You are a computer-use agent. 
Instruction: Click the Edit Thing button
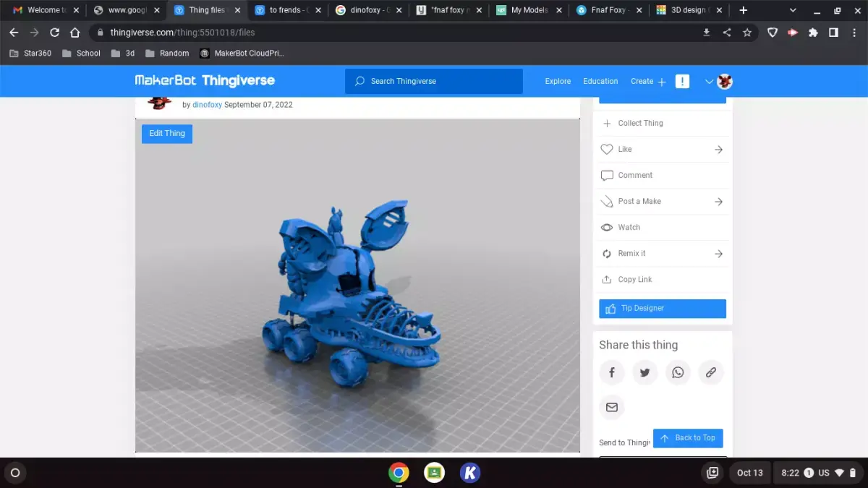166,133
